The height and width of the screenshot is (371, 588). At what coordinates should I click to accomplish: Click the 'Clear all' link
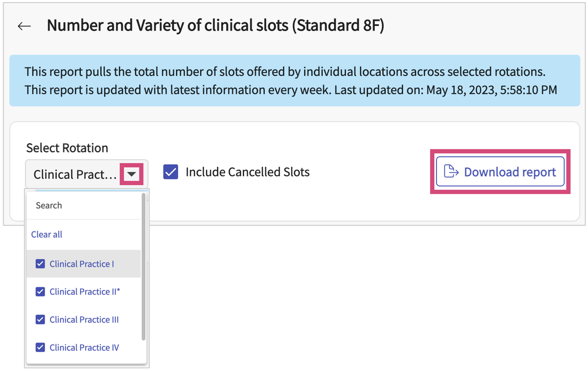pyautogui.click(x=47, y=234)
